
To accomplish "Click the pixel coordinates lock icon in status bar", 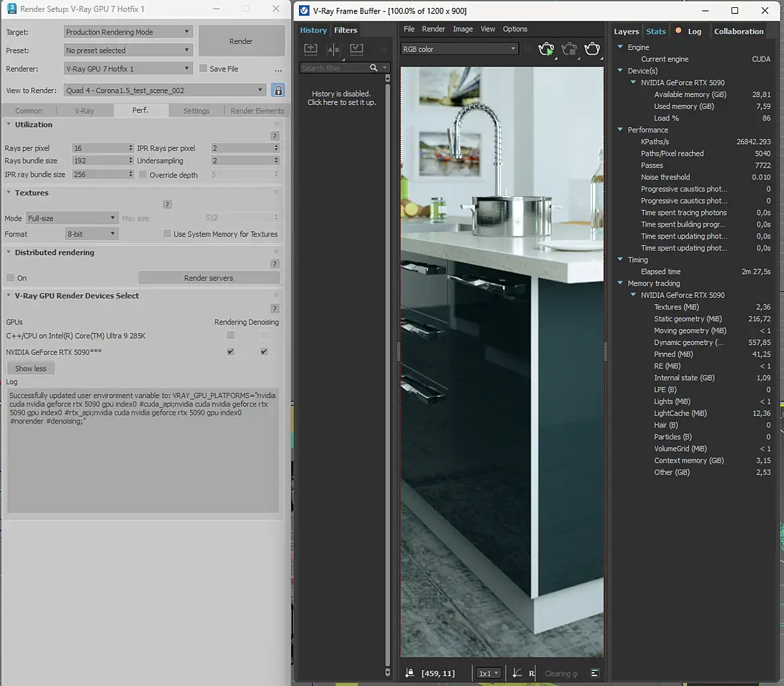I will (x=410, y=673).
